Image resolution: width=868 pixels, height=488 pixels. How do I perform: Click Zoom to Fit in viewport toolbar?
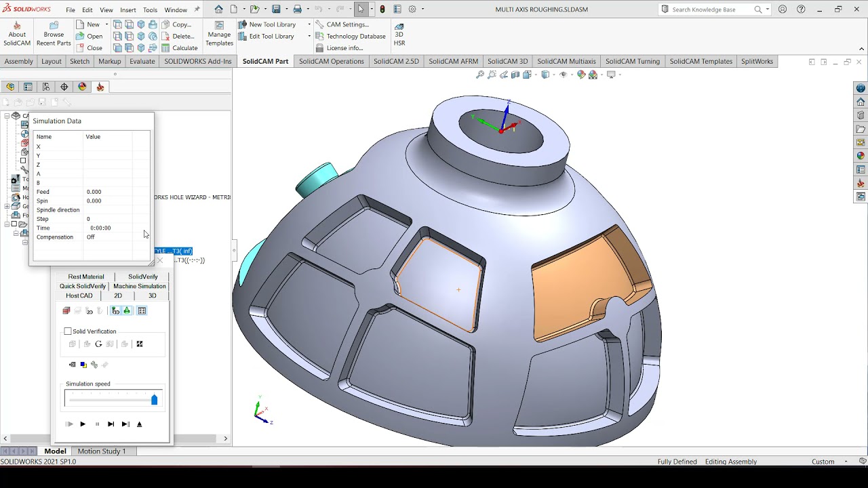point(480,75)
